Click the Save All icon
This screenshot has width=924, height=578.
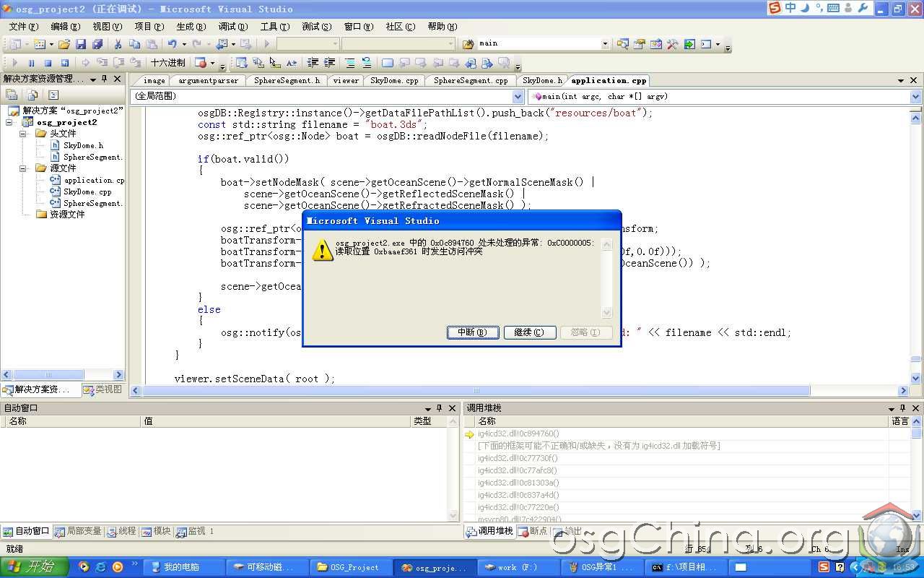click(x=97, y=44)
